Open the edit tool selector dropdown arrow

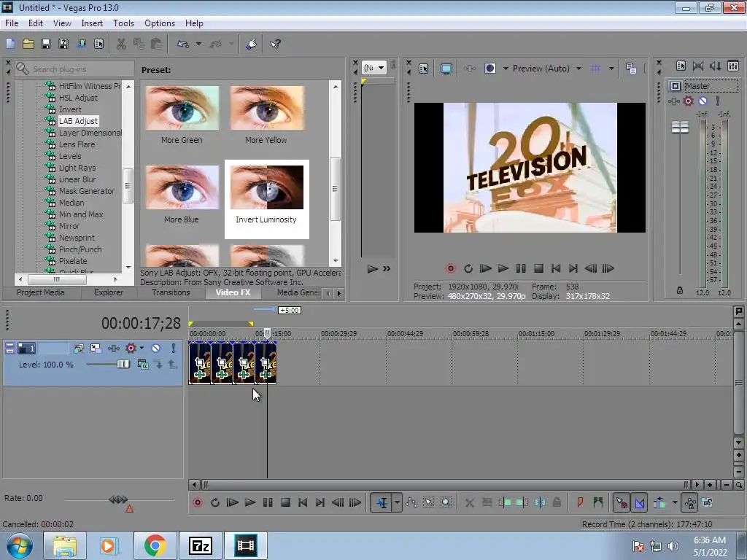click(397, 502)
